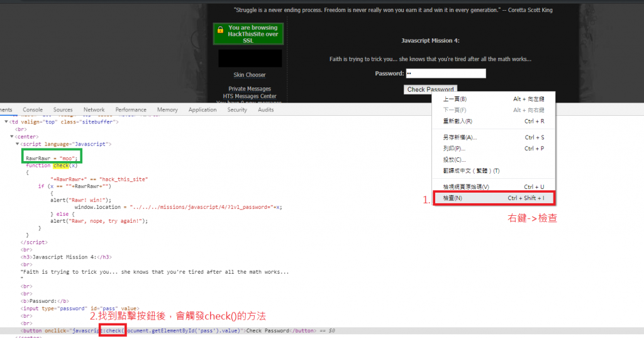Select the button onclick check node
This screenshot has width=644, height=338.
(x=169, y=330)
